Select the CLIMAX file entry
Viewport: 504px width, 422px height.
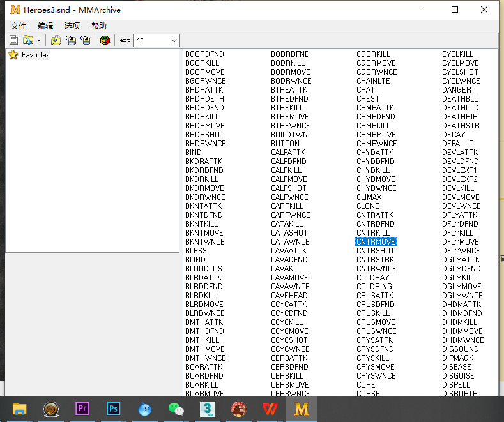pyautogui.click(x=369, y=197)
